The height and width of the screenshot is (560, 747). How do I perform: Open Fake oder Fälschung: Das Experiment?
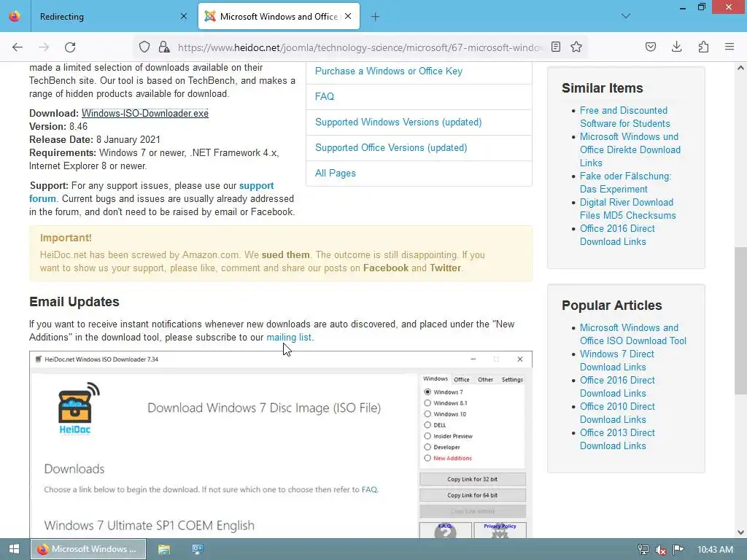pos(625,182)
